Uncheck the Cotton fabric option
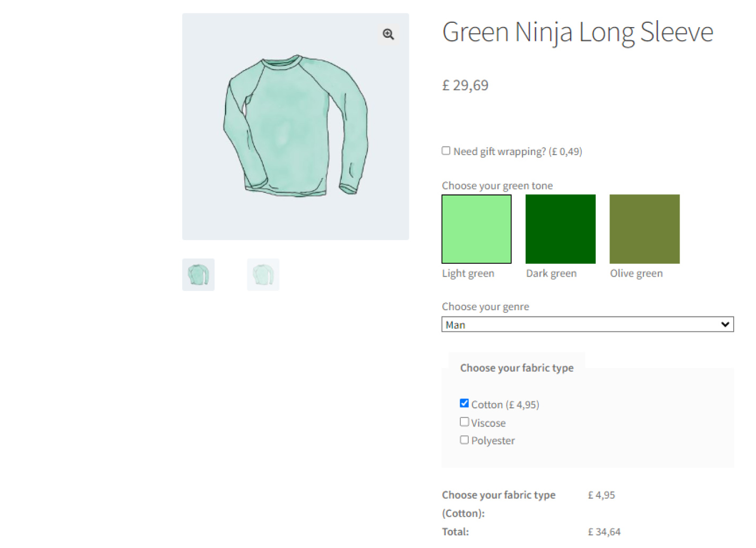This screenshot has height=548, width=756. [464, 403]
